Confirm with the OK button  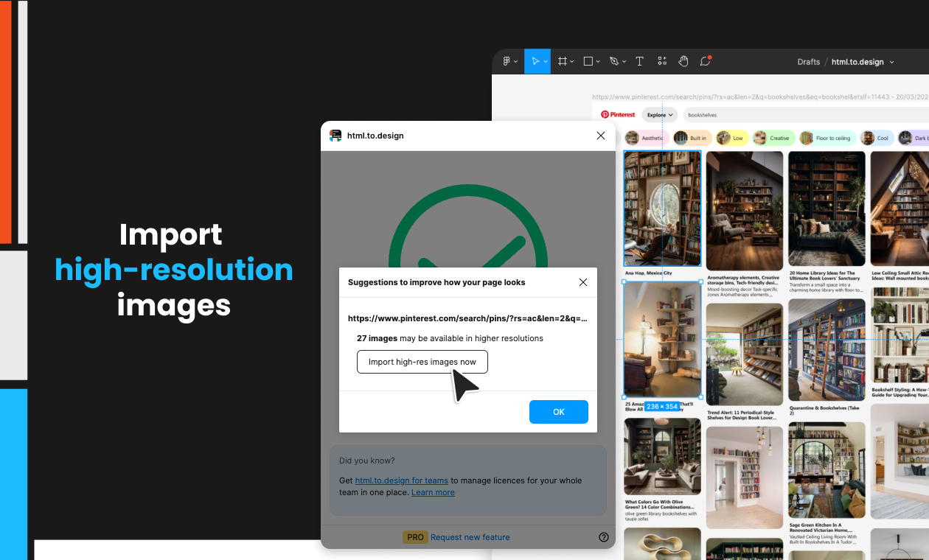point(559,412)
